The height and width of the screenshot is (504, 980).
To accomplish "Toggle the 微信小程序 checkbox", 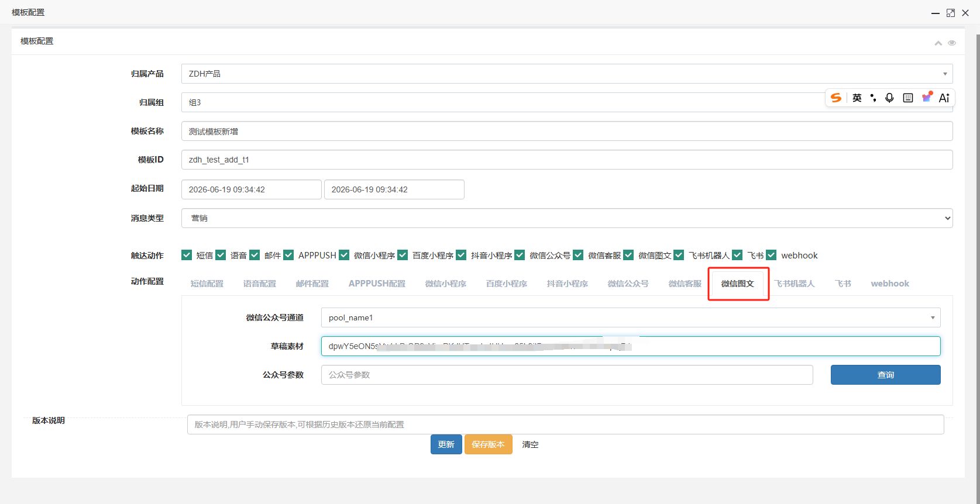I will point(344,255).
